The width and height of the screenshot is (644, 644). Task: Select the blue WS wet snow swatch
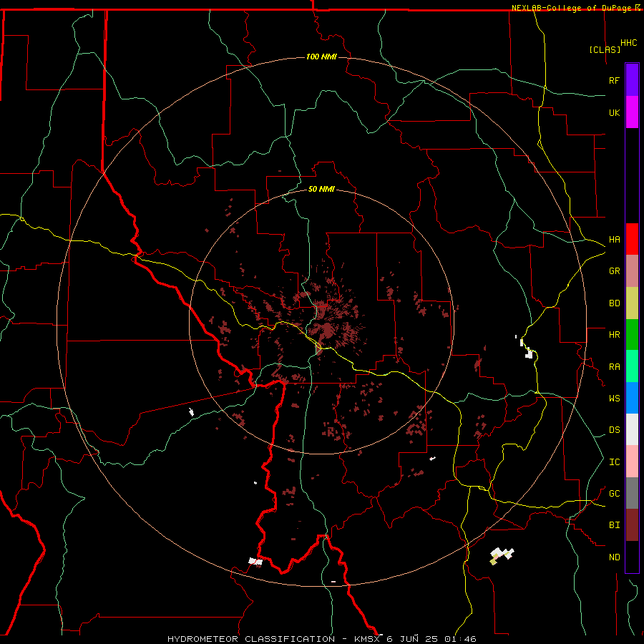click(x=632, y=398)
